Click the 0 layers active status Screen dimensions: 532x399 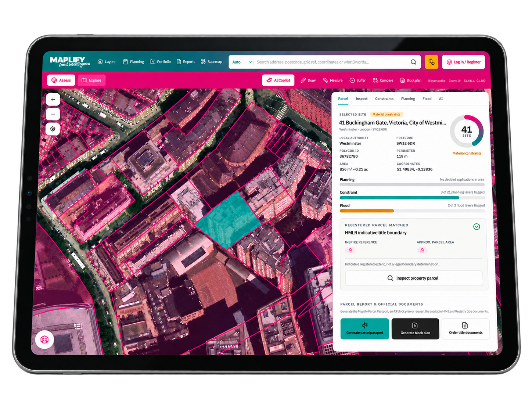point(436,80)
